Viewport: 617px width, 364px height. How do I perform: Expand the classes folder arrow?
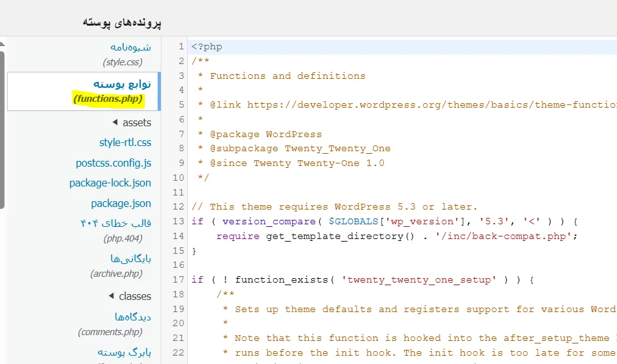point(111,296)
